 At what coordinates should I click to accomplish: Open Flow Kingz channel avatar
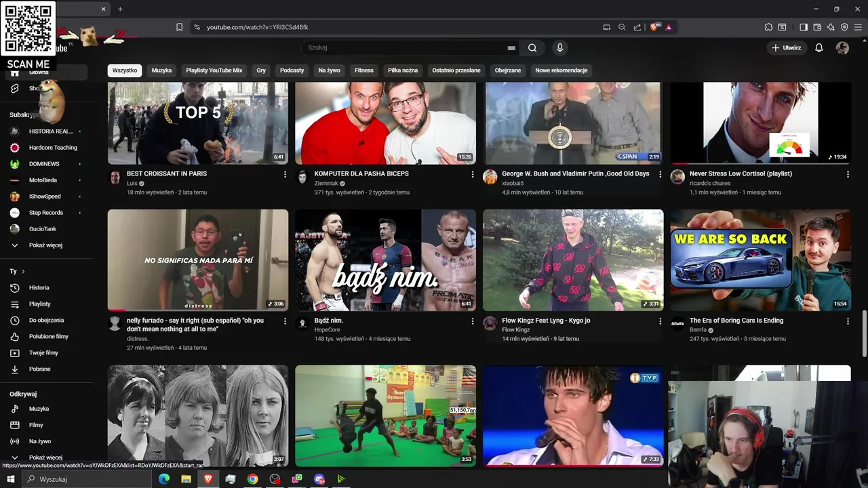click(x=490, y=323)
